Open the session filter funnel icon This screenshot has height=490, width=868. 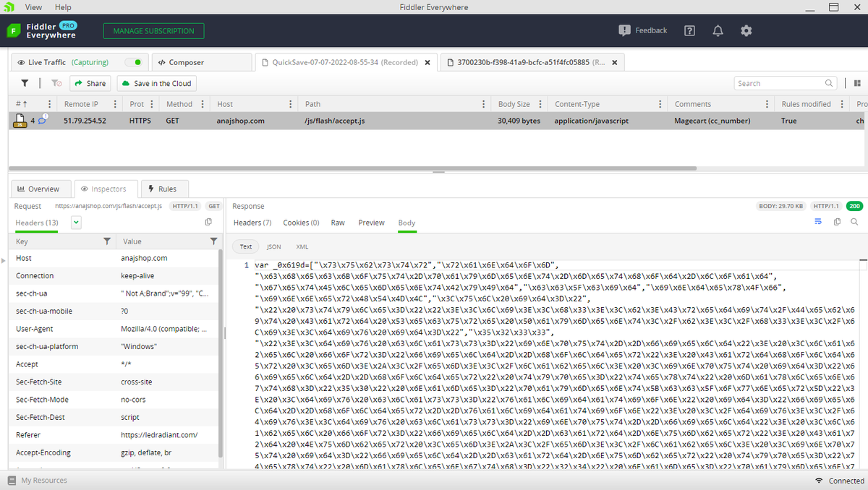click(25, 83)
